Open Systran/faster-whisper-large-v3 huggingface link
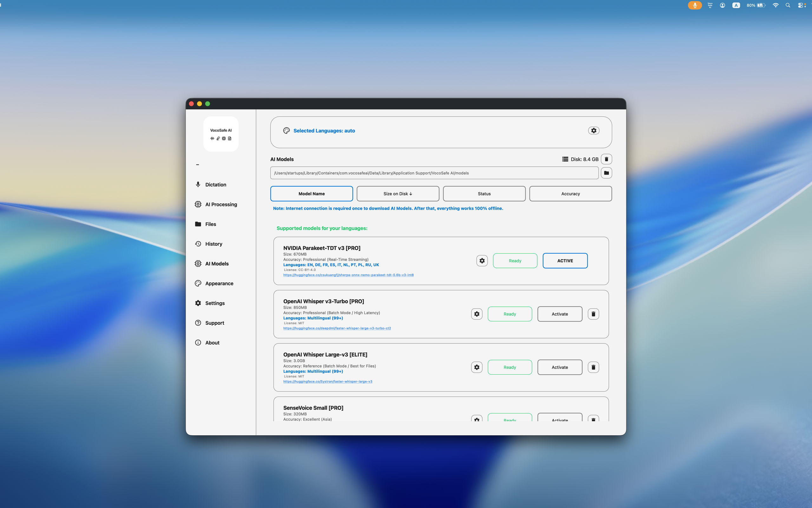 [x=327, y=381]
